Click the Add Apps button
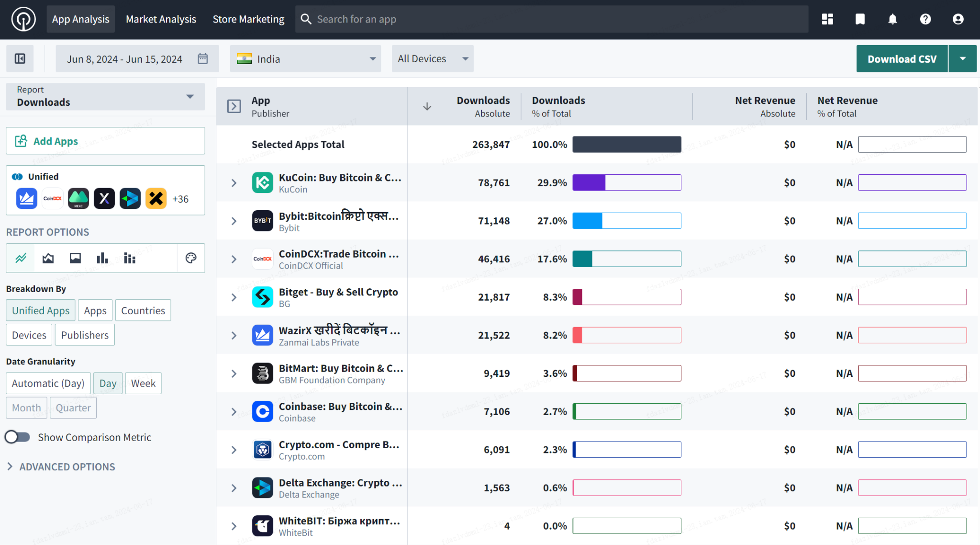 click(105, 141)
